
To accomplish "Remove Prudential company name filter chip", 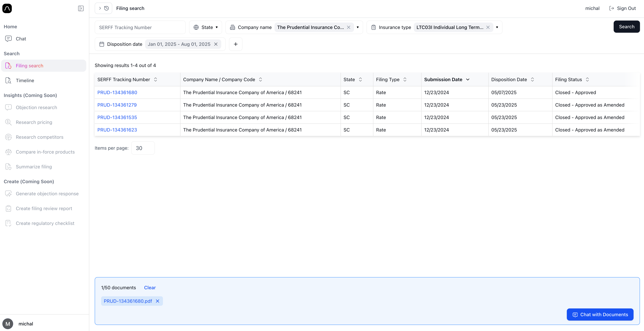I will pos(348,27).
